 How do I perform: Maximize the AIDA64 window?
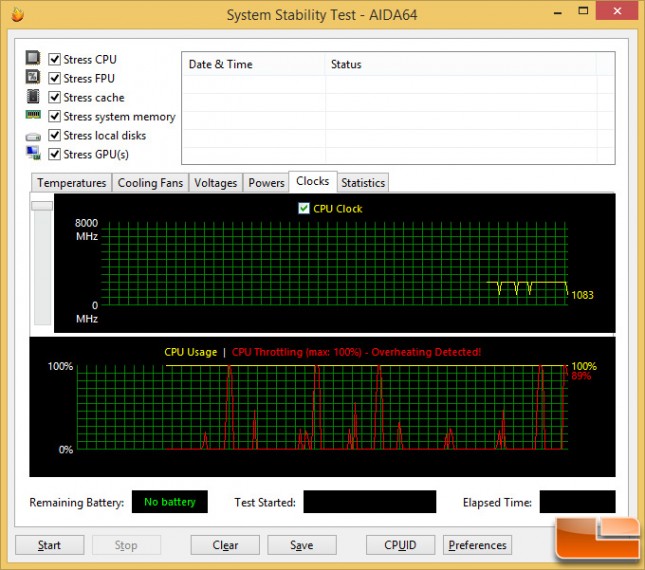click(x=583, y=11)
